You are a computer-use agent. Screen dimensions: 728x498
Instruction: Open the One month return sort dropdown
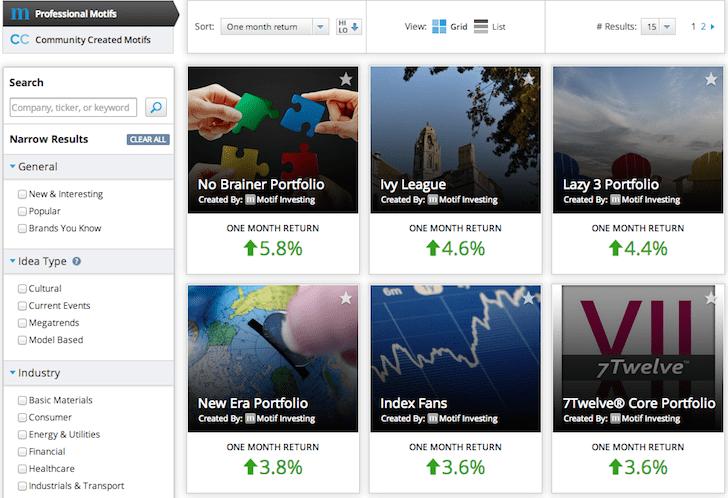(x=275, y=27)
